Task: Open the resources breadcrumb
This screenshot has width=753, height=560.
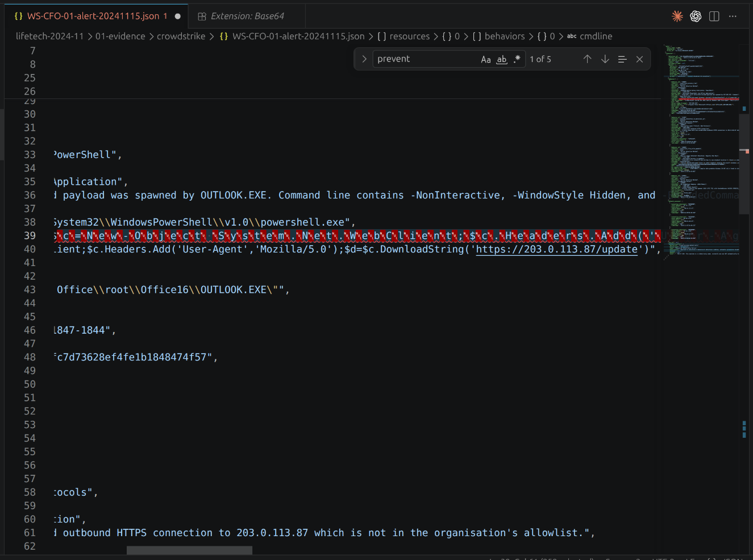Action: coord(409,36)
